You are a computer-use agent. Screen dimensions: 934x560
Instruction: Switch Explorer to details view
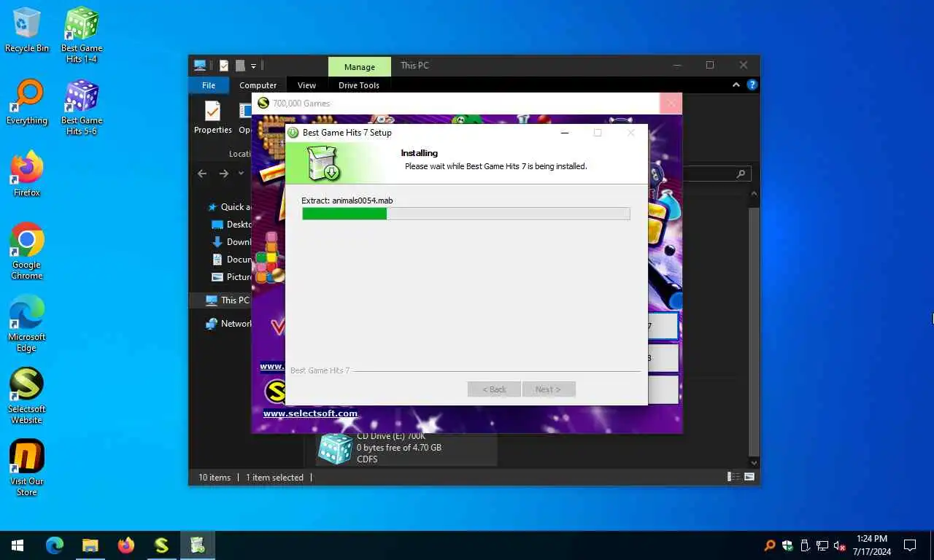[733, 477]
